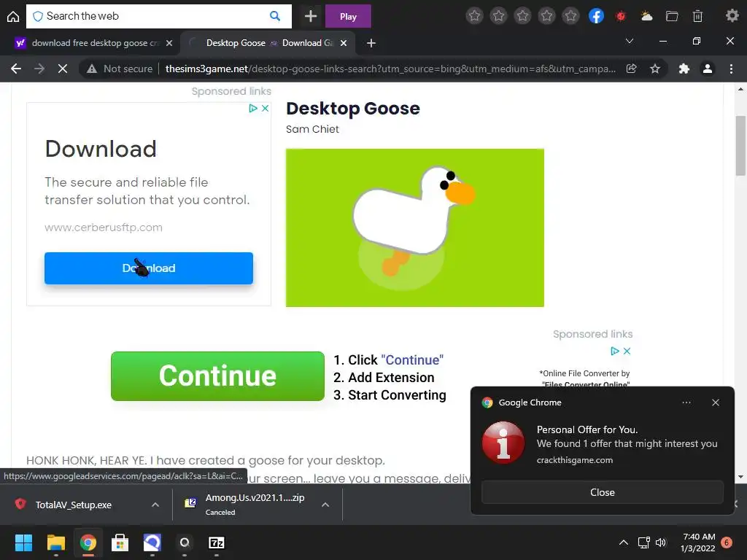Click the green Continue button

[x=217, y=376]
